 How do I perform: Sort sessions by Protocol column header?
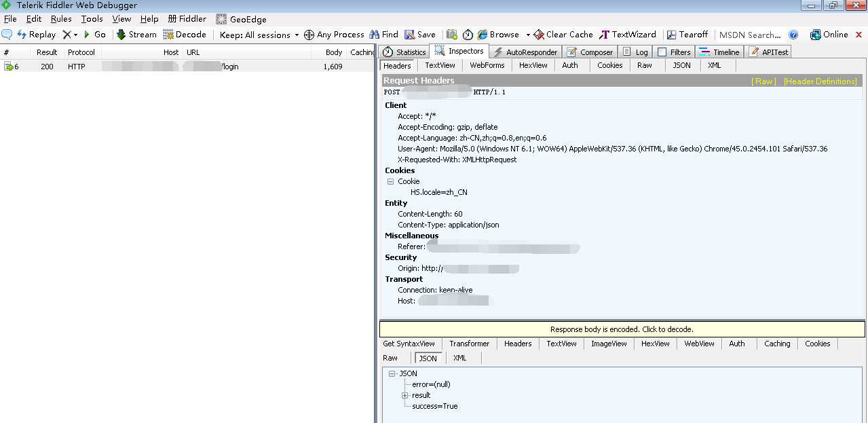81,52
